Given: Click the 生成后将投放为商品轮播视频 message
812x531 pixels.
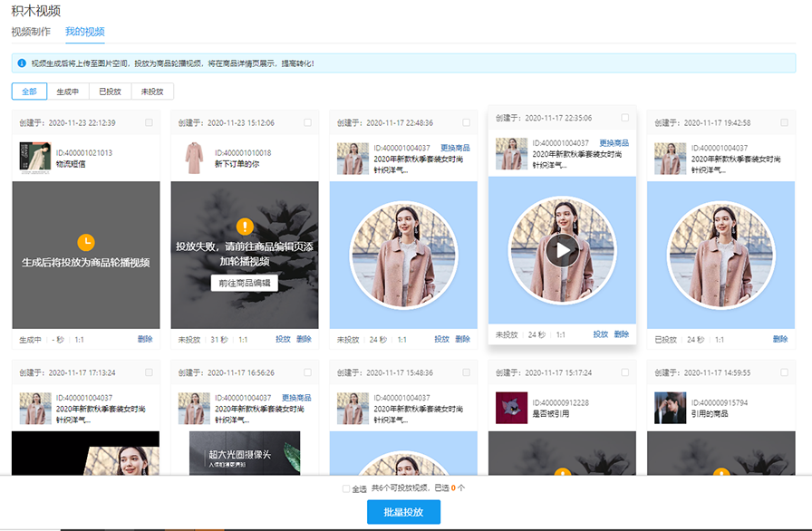Looking at the screenshot, I should (86, 263).
